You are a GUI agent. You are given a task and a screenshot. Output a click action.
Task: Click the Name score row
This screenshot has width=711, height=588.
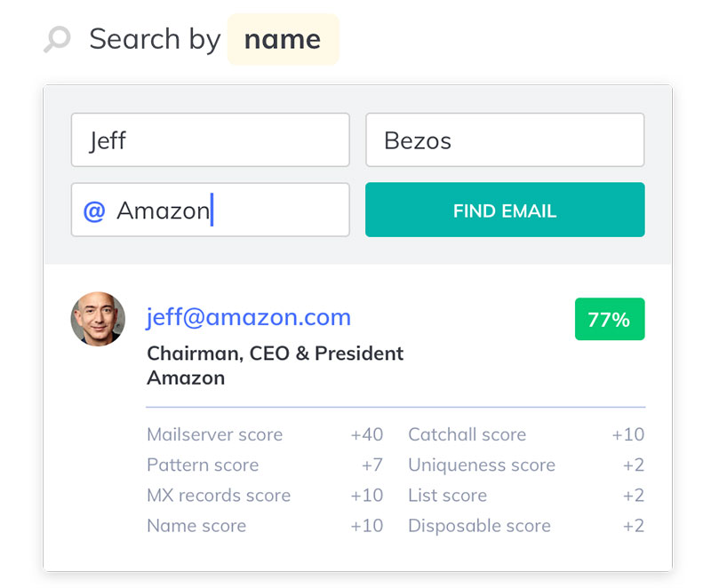coord(265,526)
